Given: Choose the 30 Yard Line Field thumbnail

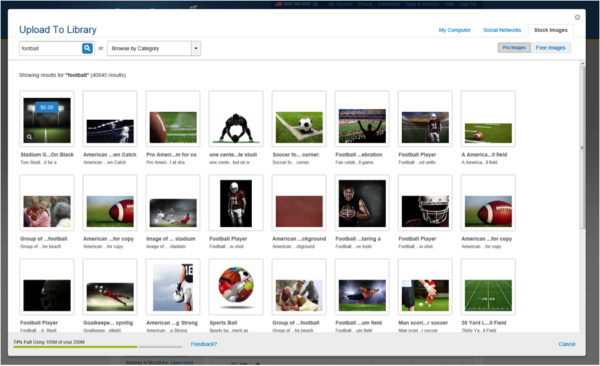Looking at the screenshot, I should (x=488, y=286).
